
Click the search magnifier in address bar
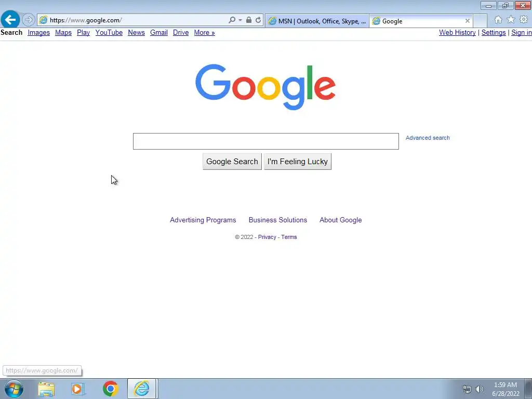pyautogui.click(x=232, y=20)
